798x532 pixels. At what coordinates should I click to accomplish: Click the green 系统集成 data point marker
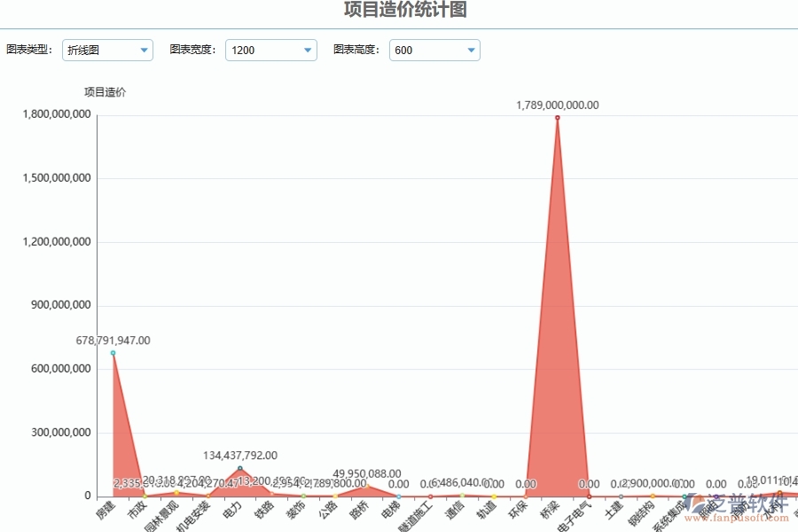pyautogui.click(x=685, y=497)
